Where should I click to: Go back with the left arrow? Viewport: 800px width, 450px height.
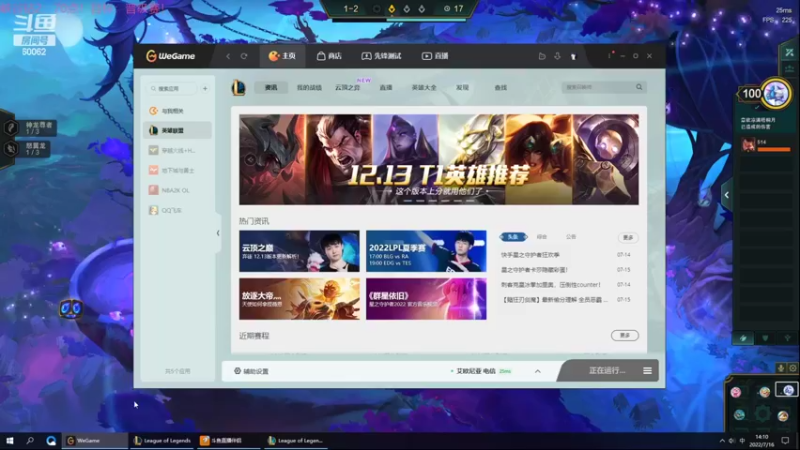point(228,56)
